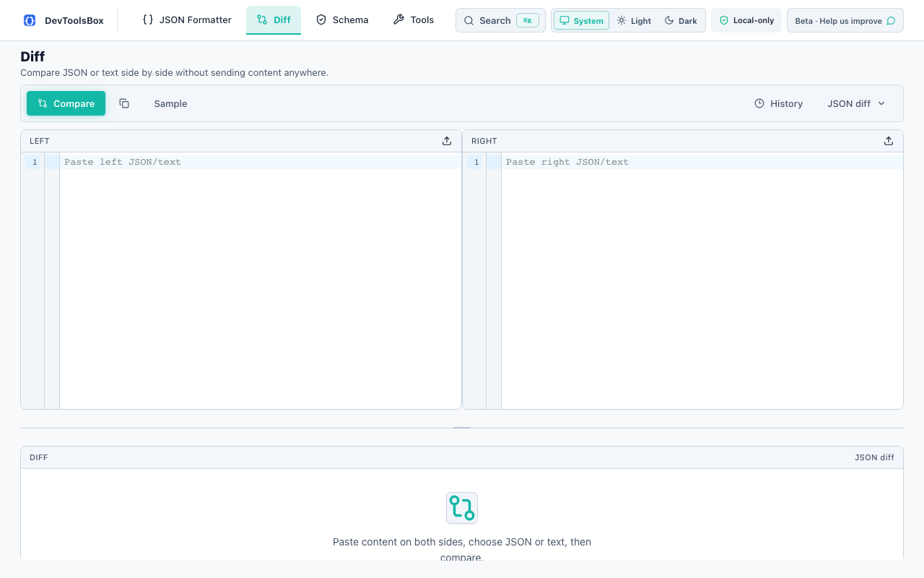Click the compare icon in the empty diff area
This screenshot has width=924, height=578.
point(462,508)
